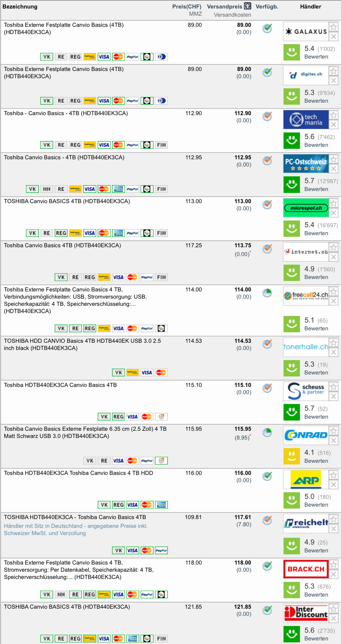Screen dimensions: 341x644
Task: Click the digitec.ch dealer logo
Action: click(x=306, y=75)
